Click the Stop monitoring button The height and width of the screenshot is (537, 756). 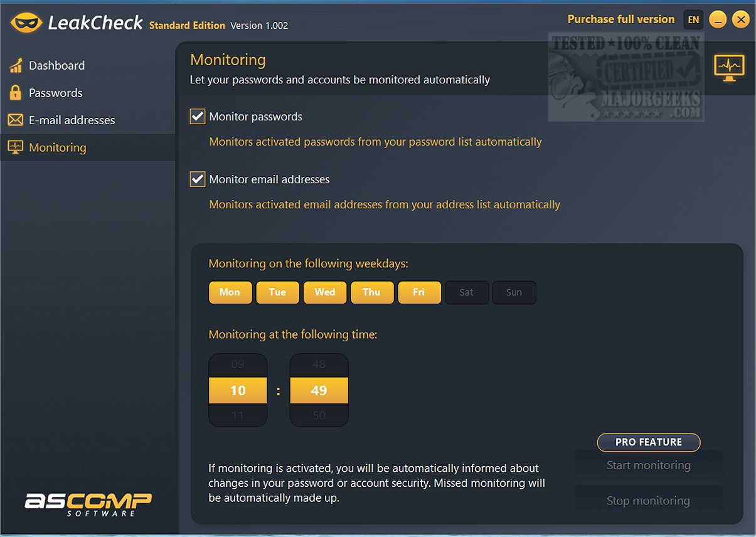(649, 501)
